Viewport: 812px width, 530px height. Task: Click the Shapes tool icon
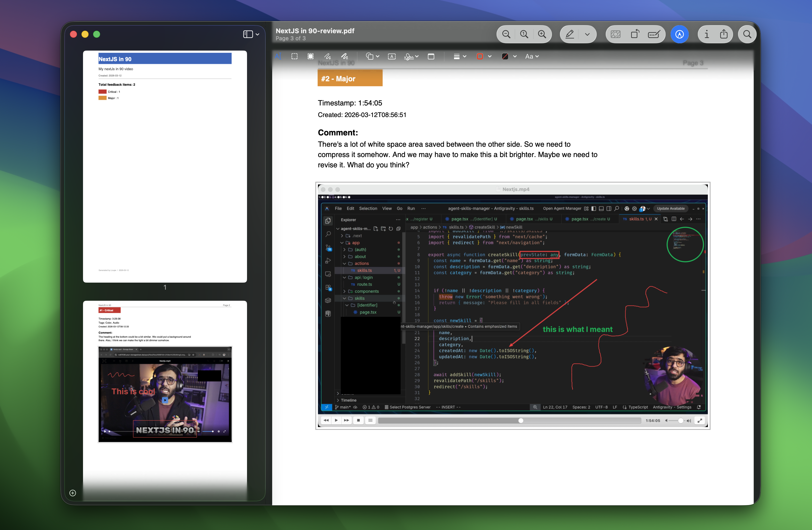tap(370, 56)
